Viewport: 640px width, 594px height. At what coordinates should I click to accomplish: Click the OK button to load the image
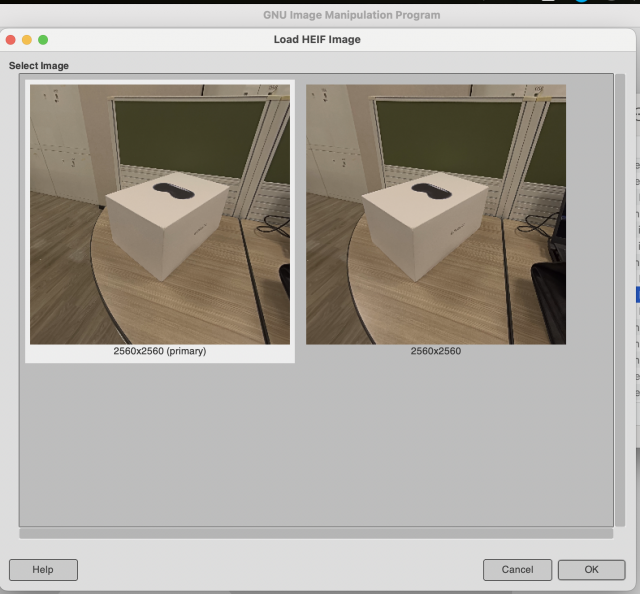(x=591, y=570)
